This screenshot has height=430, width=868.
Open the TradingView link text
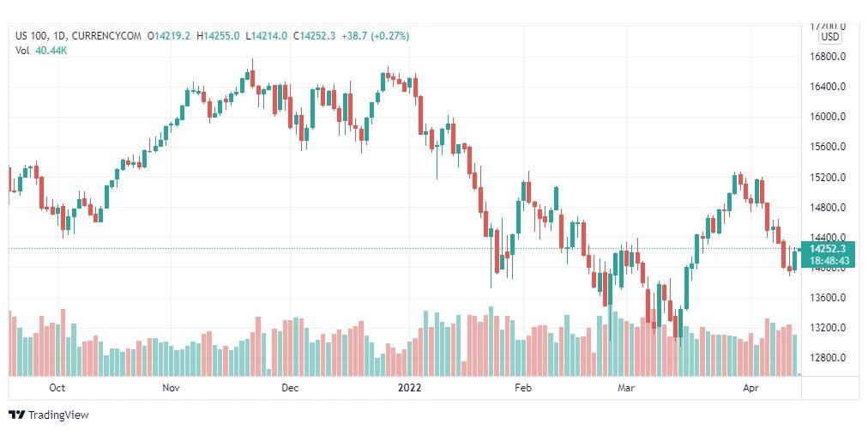click(58, 415)
